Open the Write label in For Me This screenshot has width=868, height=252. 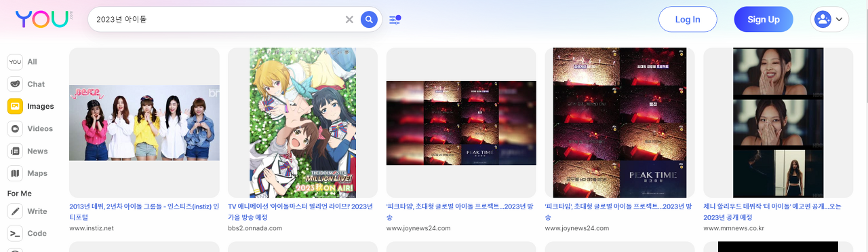[37, 211]
